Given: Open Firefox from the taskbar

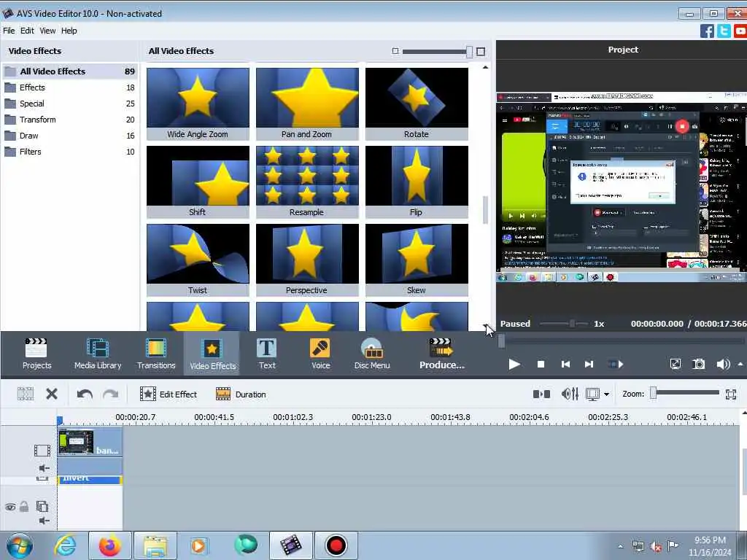Looking at the screenshot, I should (110, 545).
